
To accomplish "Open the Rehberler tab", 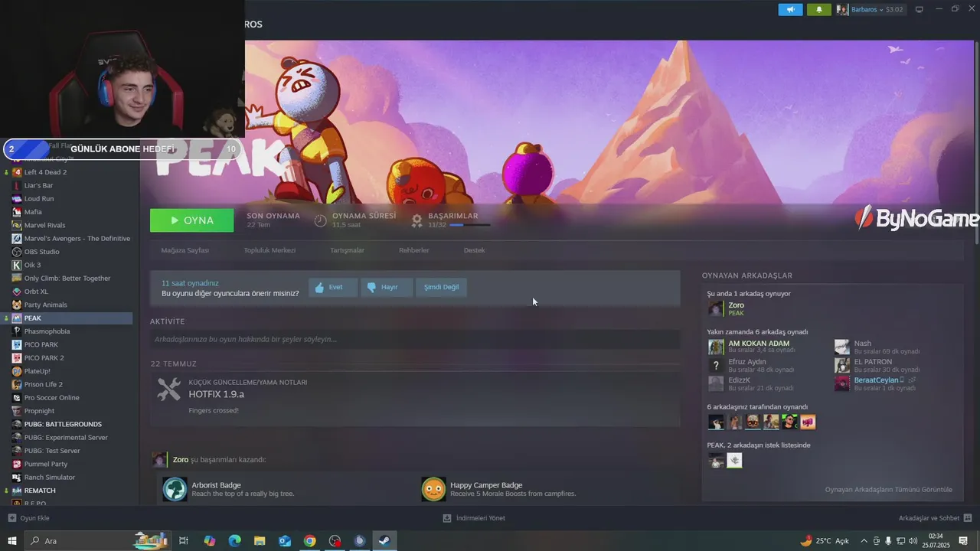I will point(414,250).
